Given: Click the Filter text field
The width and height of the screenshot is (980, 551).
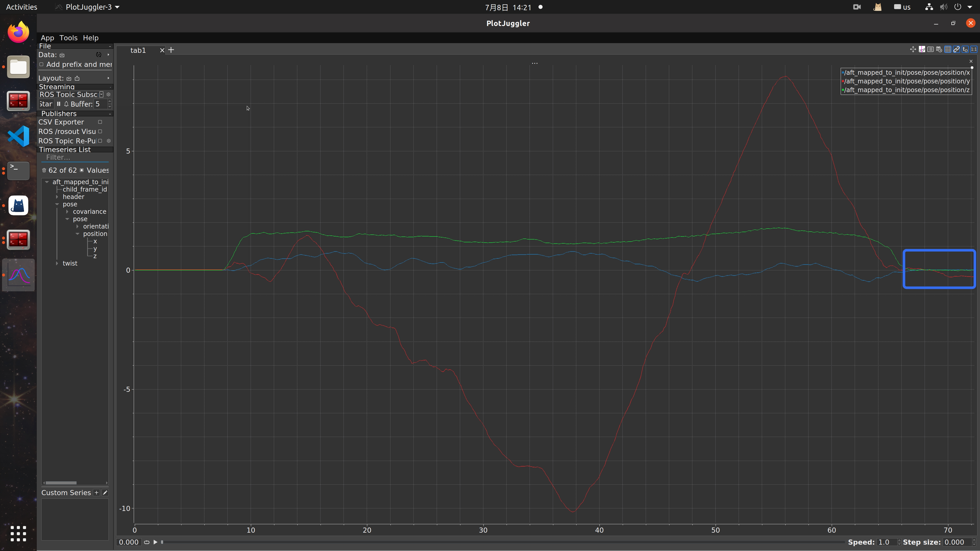Looking at the screenshot, I should pos(75,157).
